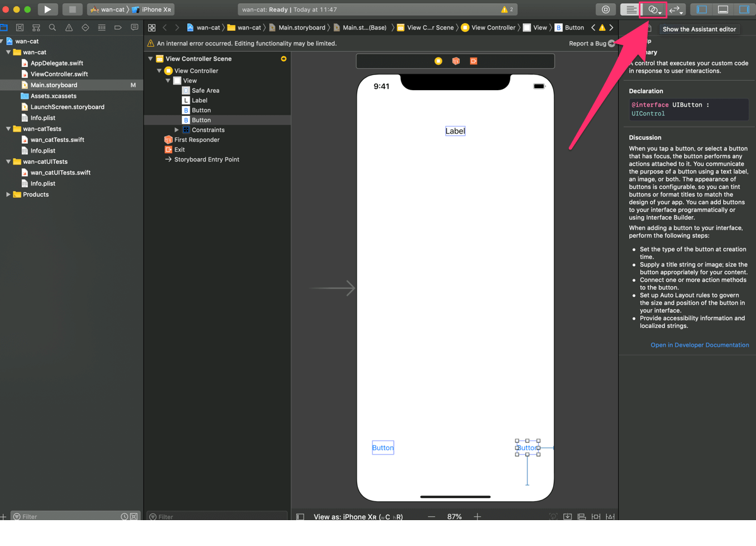Select the Label on the canvas

[x=455, y=131]
